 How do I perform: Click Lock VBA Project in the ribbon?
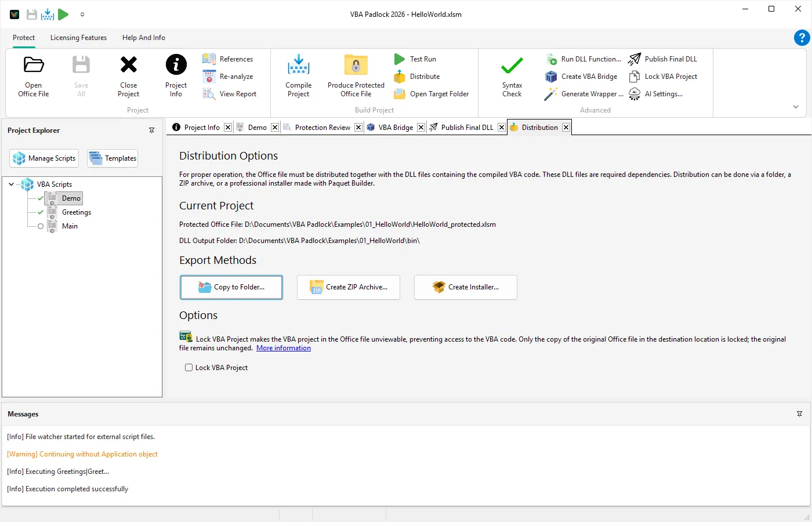click(x=663, y=77)
